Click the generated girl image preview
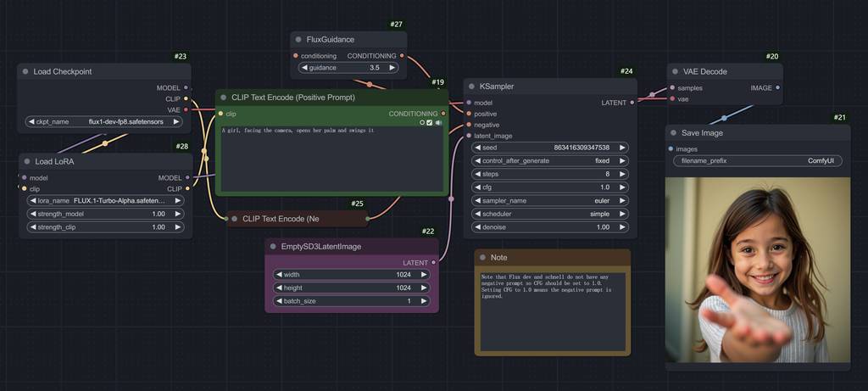 [758, 270]
